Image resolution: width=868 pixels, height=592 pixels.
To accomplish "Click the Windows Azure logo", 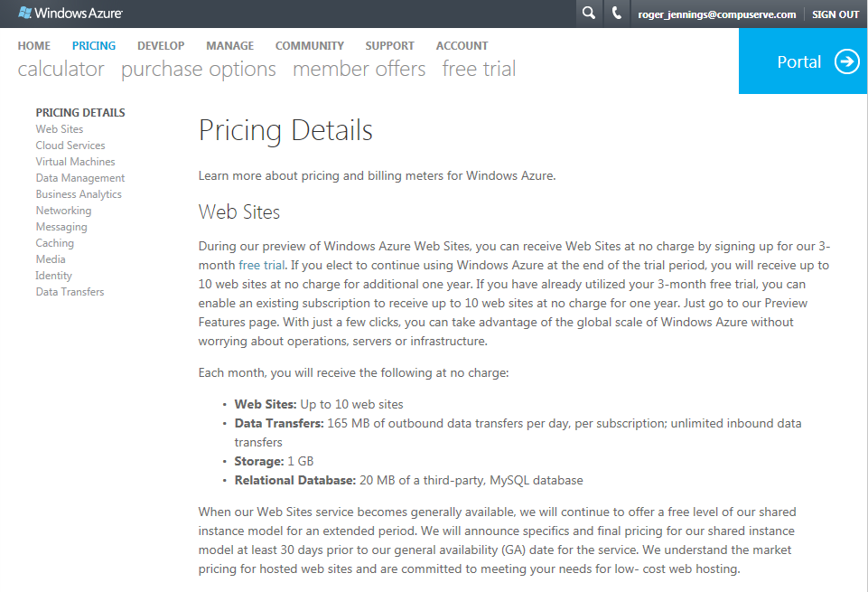I will 70,14.
